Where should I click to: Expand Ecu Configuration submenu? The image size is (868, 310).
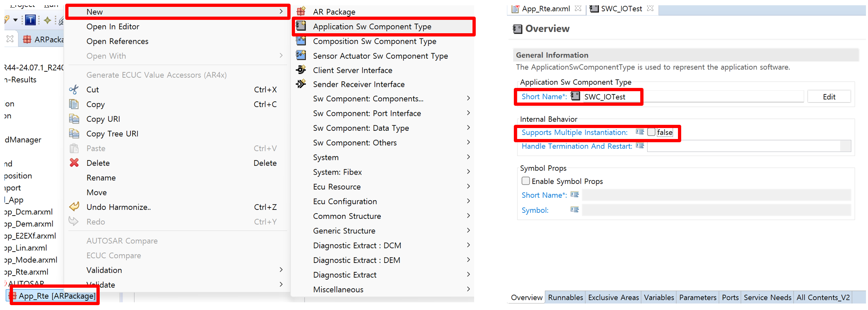point(468,201)
